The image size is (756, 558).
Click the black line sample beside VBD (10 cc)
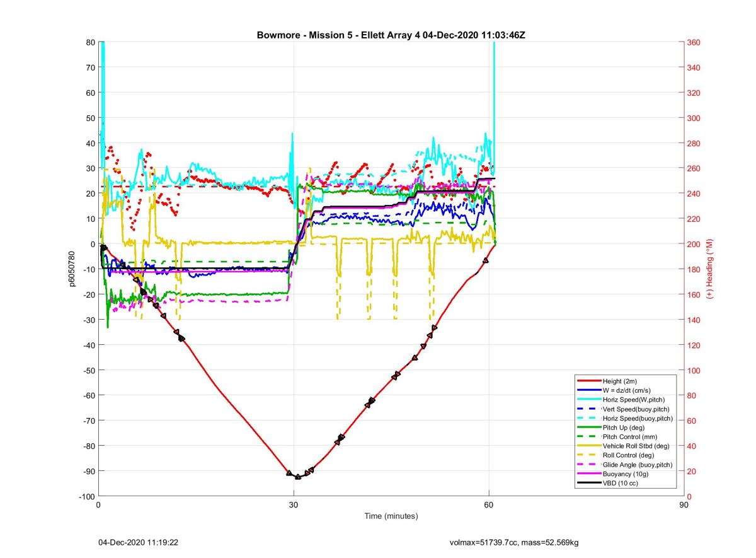click(x=588, y=483)
